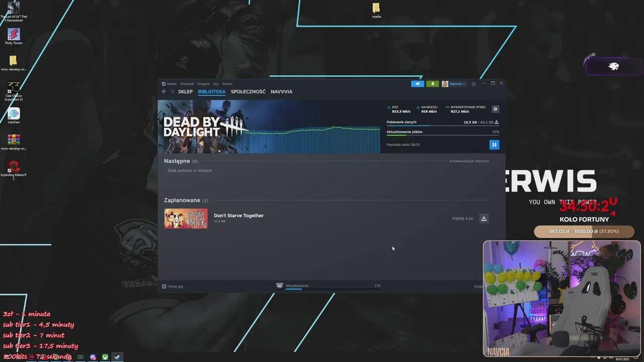The width and height of the screenshot is (644, 362).
Task: Click the Steam taskbar icon
Action: (117, 357)
